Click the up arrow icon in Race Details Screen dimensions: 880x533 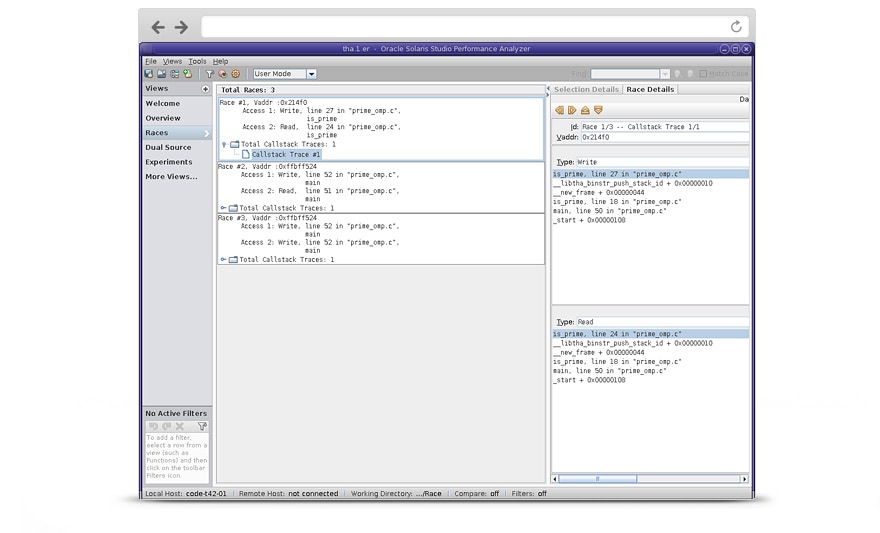(x=585, y=110)
